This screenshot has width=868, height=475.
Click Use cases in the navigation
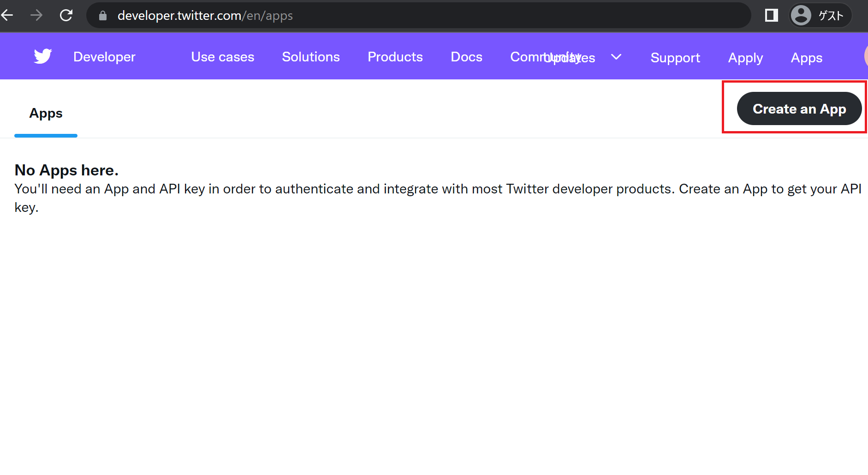tap(223, 57)
